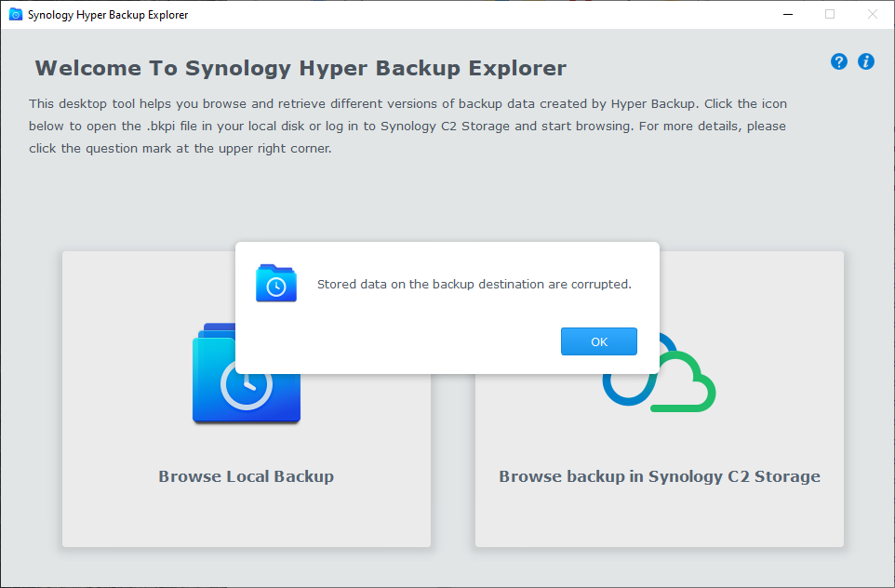Click the window title text in title bar
This screenshot has width=895, height=588.
click(108, 15)
